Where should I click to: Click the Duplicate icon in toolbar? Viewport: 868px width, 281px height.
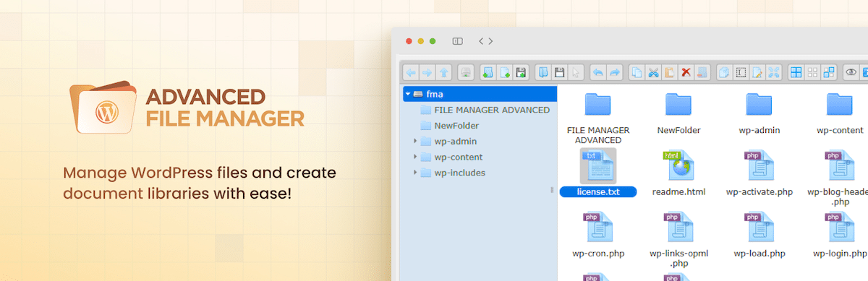(724, 72)
